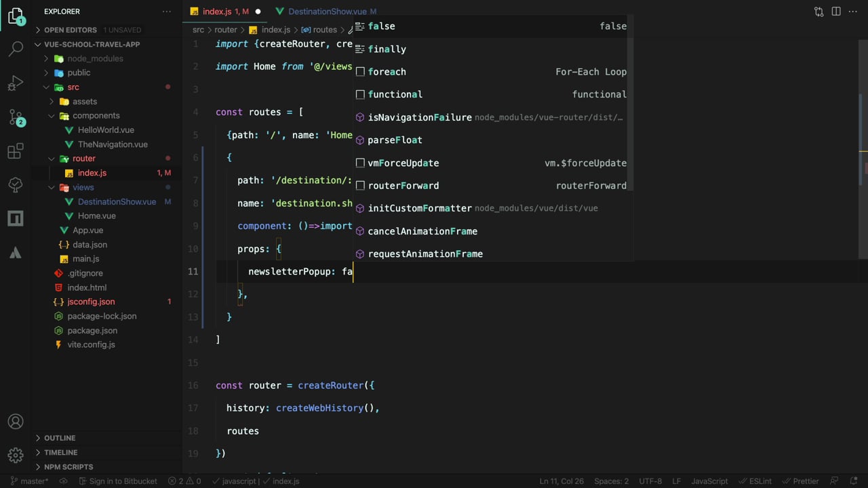Click the master branch indicator in status bar
This screenshot has height=488, width=868.
pos(29,481)
